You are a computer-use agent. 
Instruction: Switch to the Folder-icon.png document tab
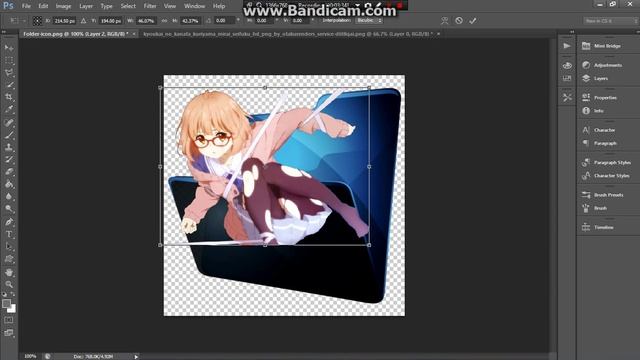pyautogui.click(x=76, y=34)
